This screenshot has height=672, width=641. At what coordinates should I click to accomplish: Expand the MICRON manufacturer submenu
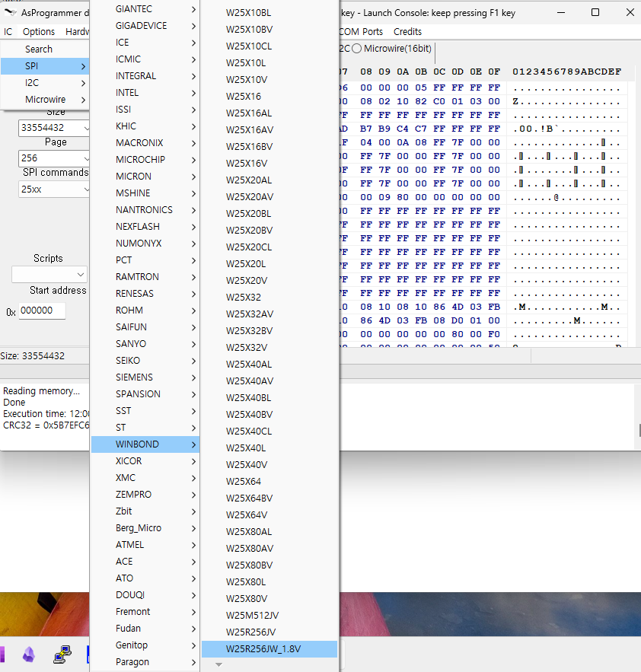click(145, 176)
